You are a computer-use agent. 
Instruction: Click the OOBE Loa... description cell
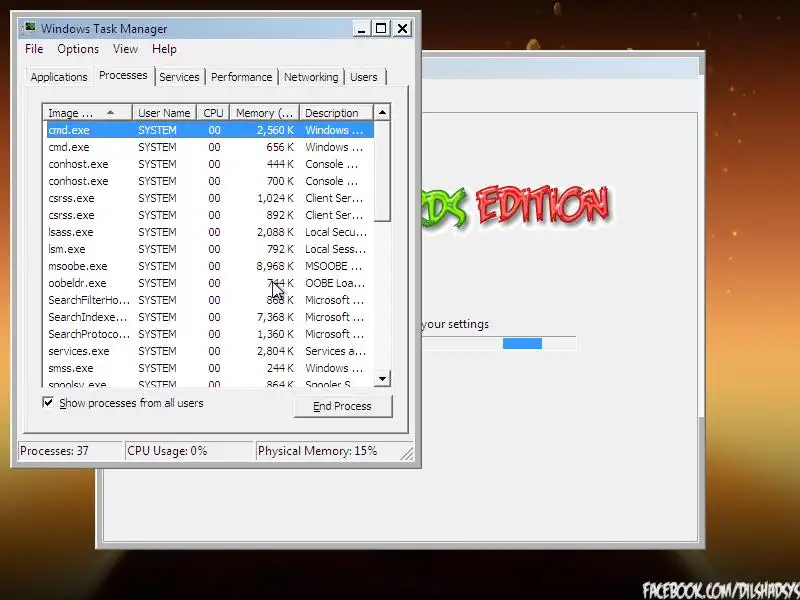335,283
